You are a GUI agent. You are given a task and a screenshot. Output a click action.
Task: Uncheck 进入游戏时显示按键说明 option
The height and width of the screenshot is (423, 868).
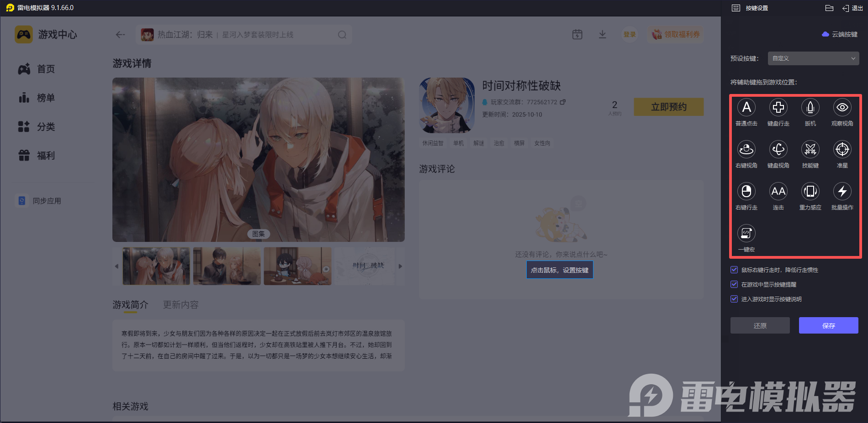coord(734,299)
